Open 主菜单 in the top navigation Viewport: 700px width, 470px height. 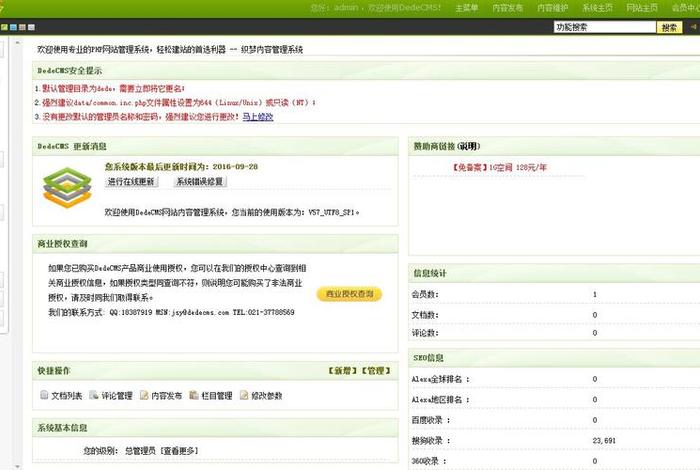[x=467, y=8]
